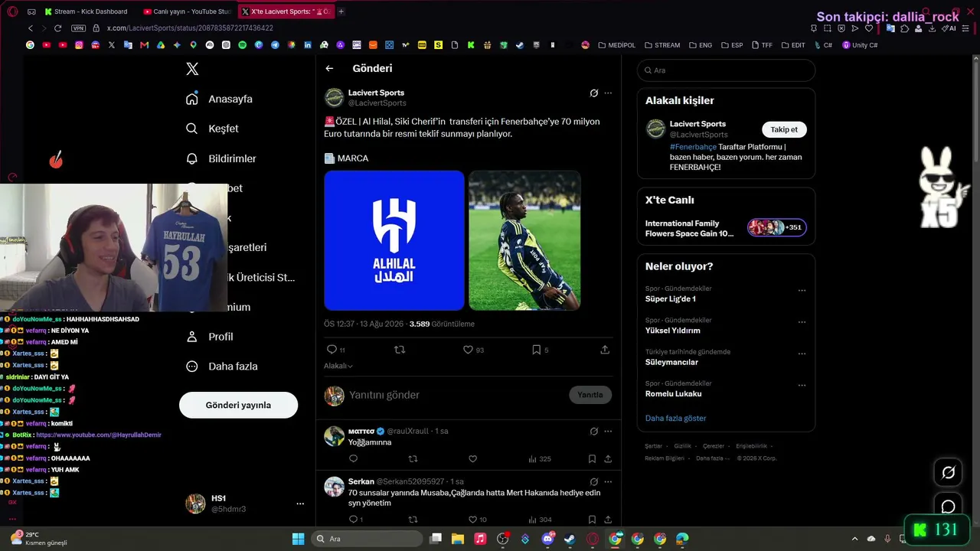Open Profil in the sidebar
The height and width of the screenshot is (551, 980).
tap(210, 337)
